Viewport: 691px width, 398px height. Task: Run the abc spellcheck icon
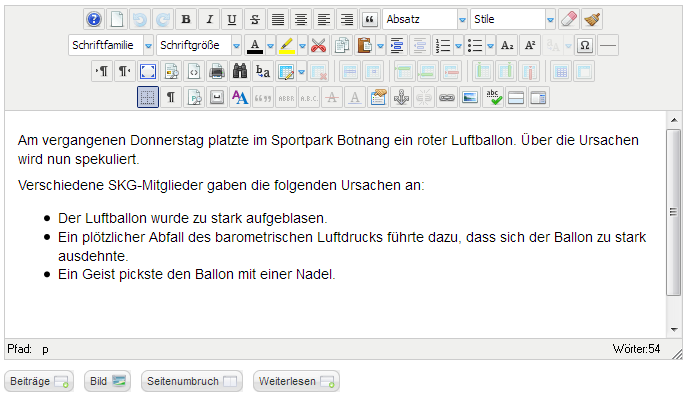493,97
